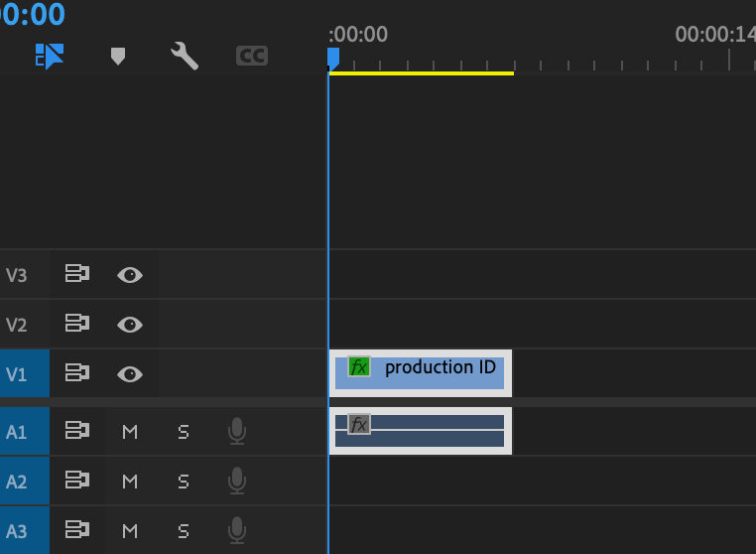Toggle sync lock on track V3
This screenshot has width=756, height=554.
click(x=77, y=274)
